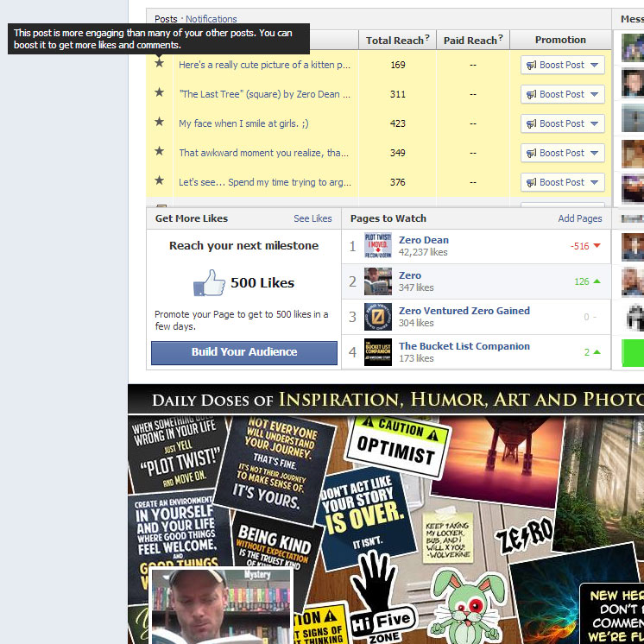Open the Zero Dean page name link

point(424,240)
